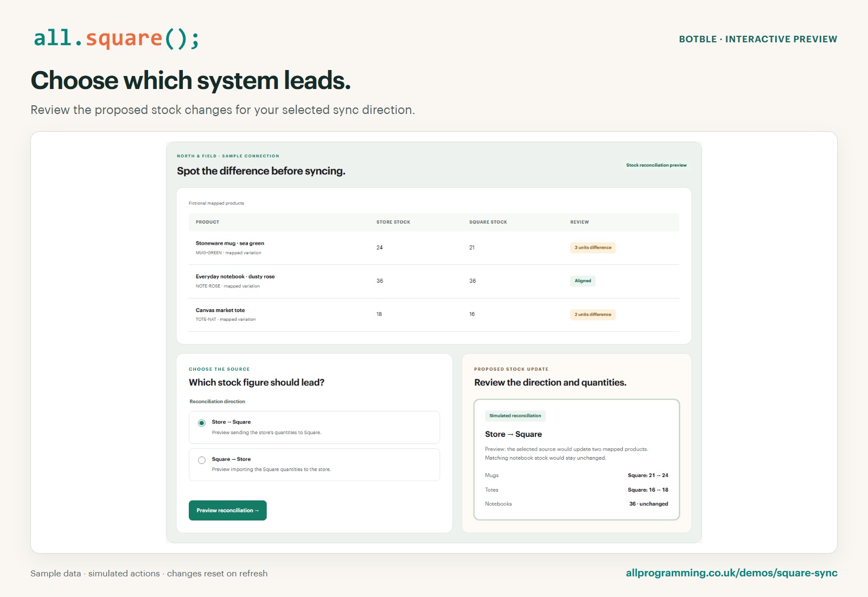Image resolution: width=868 pixels, height=597 pixels.
Task: Click the 'Mugs' row label in proposed update
Action: 492,475
